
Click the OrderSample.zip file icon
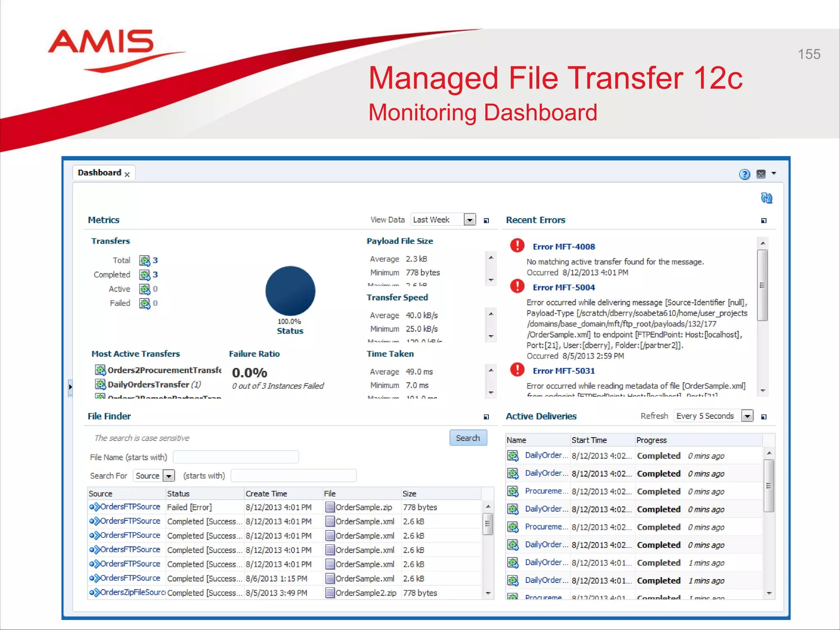pyautogui.click(x=330, y=507)
